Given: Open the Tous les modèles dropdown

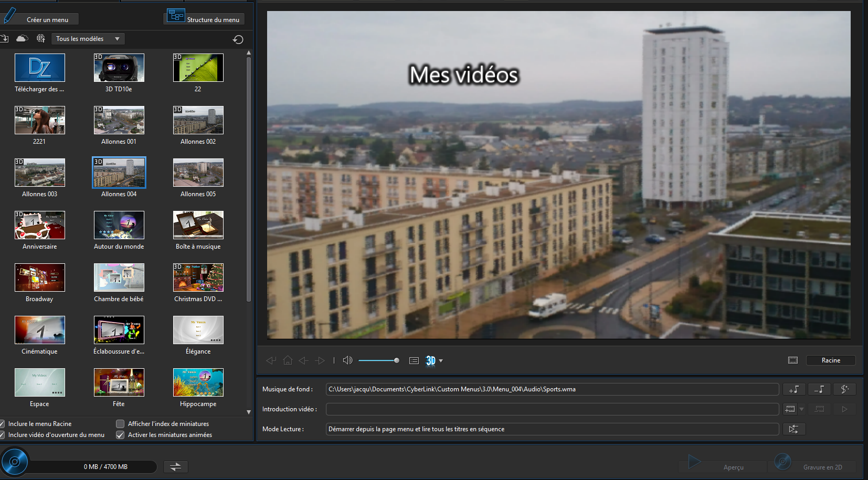Looking at the screenshot, I should click(88, 39).
